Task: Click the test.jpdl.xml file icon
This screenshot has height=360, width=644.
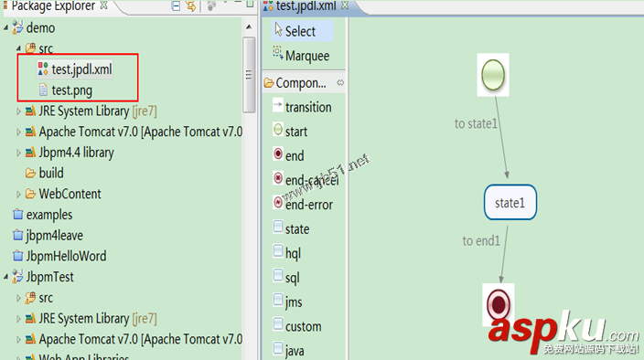Action: 43,69
